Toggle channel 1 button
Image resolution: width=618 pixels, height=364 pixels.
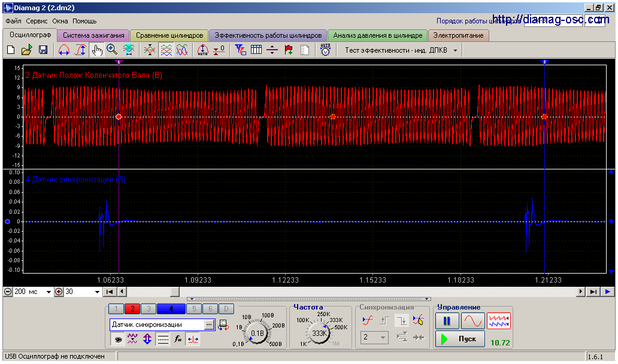pyautogui.click(x=116, y=309)
